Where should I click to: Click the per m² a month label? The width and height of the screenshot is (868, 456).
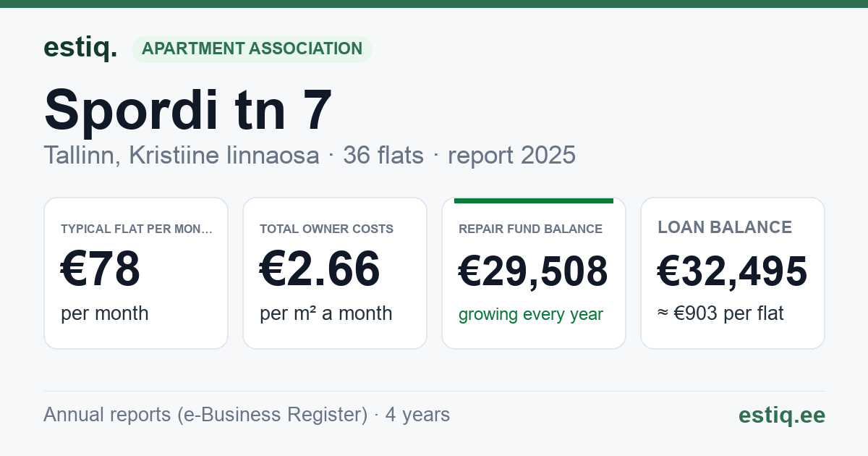(x=326, y=313)
